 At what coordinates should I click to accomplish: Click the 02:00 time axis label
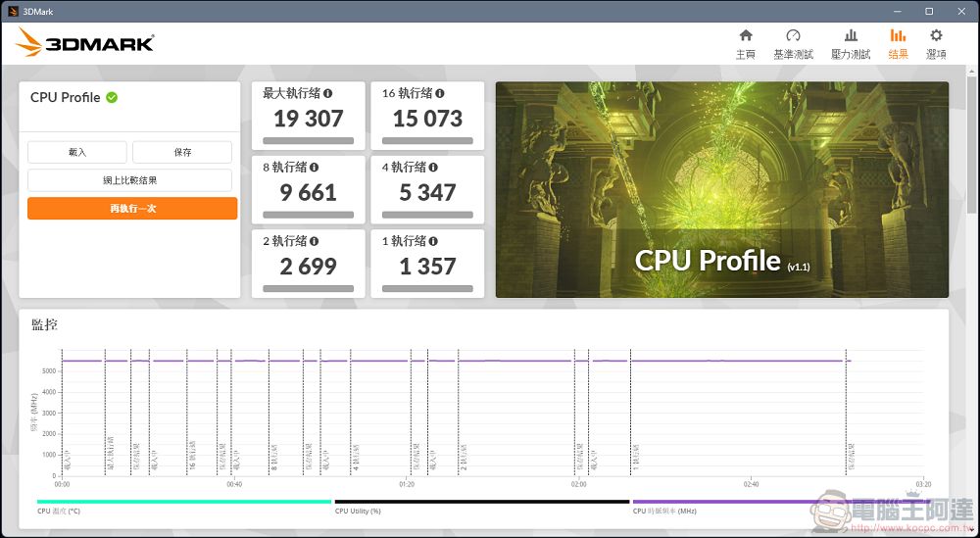tap(579, 484)
